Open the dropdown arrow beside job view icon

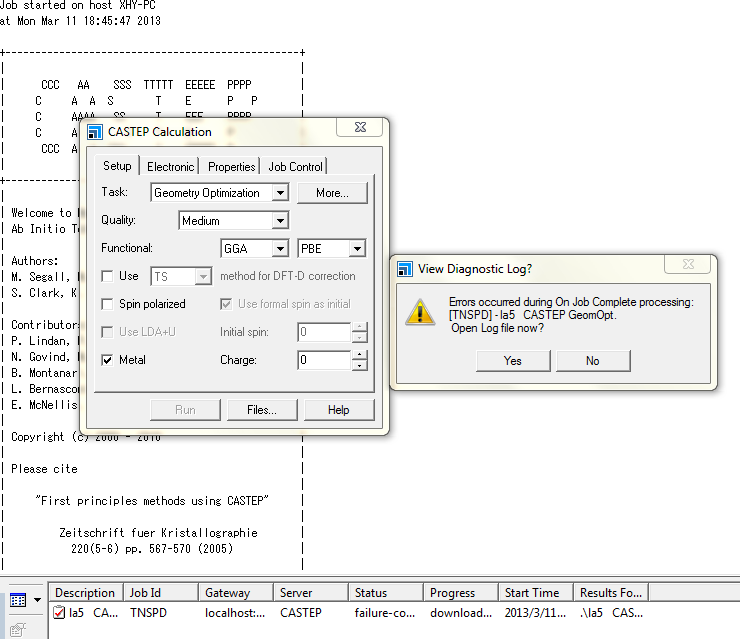pyautogui.click(x=37, y=600)
